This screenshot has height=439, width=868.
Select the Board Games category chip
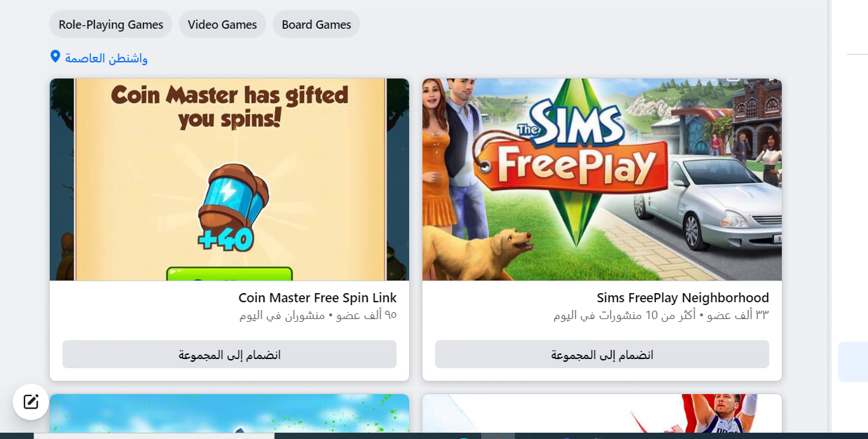pos(316,25)
